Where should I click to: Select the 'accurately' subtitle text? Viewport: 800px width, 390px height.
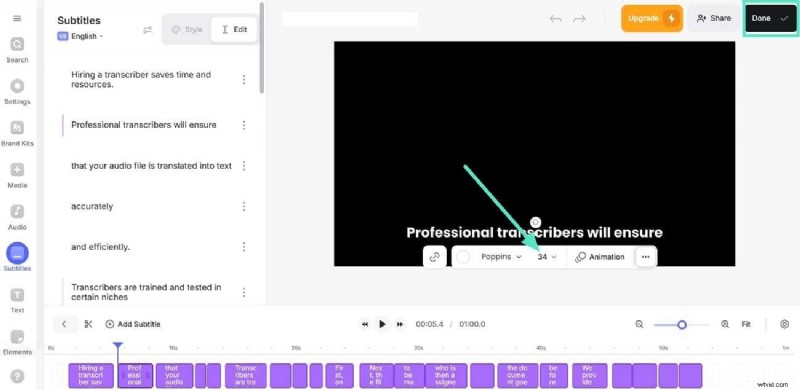pyautogui.click(x=92, y=207)
